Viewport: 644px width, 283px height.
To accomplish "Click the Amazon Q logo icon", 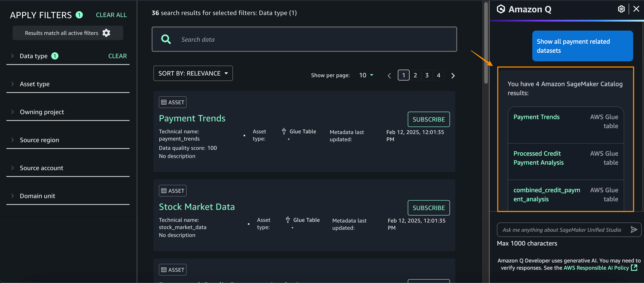I will tap(501, 9).
